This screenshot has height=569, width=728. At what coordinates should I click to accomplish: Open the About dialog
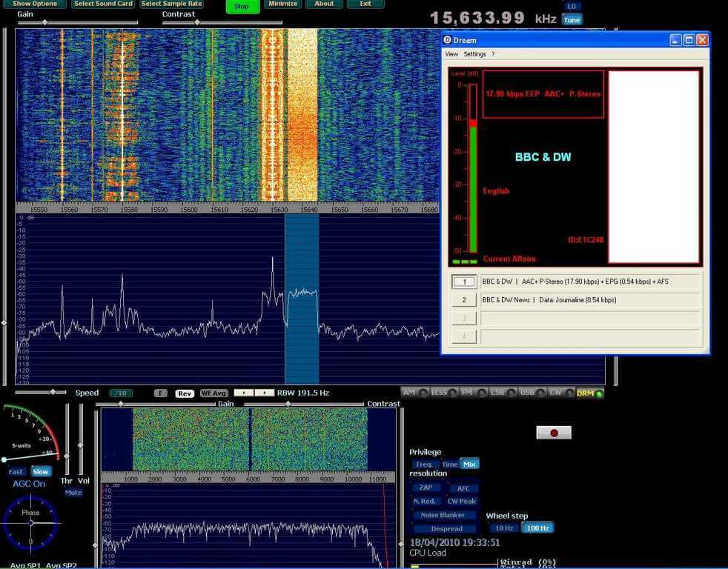324,4
